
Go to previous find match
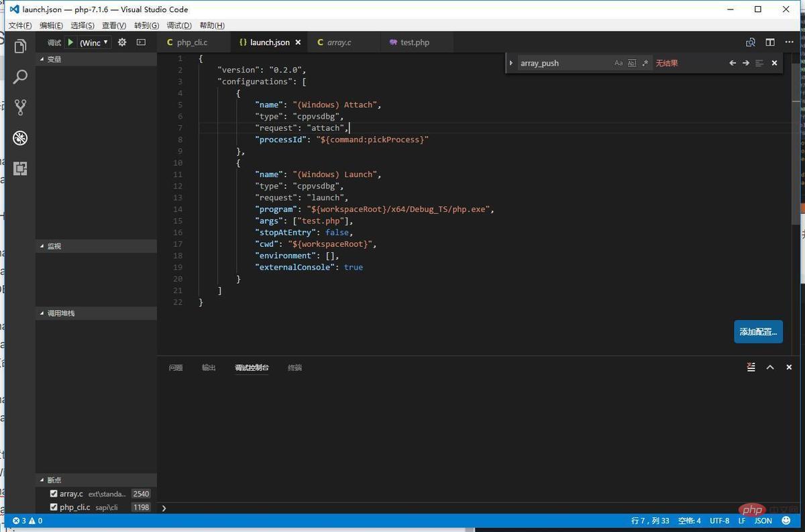tap(733, 63)
